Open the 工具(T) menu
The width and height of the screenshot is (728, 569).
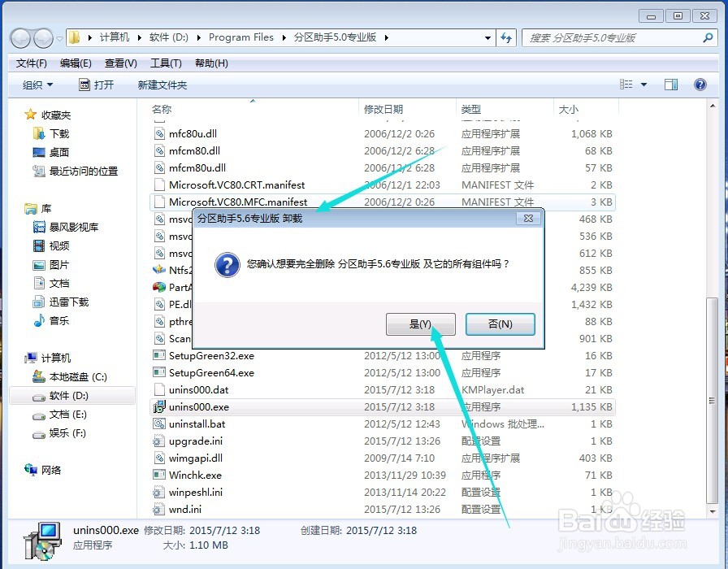[x=166, y=63]
